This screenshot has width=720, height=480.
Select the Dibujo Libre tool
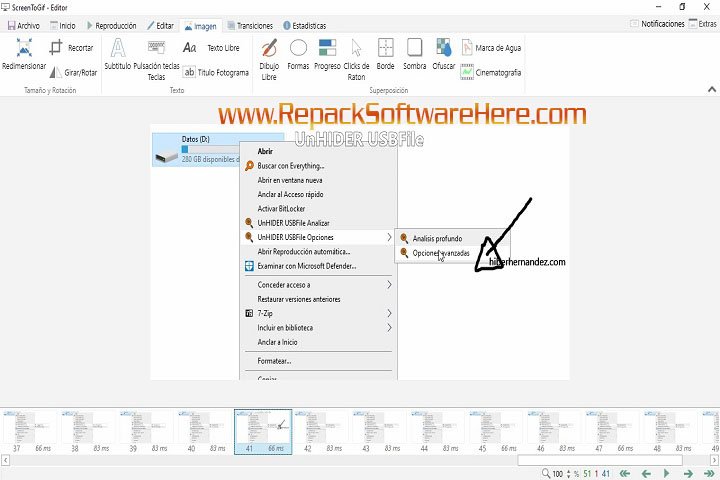click(269, 60)
